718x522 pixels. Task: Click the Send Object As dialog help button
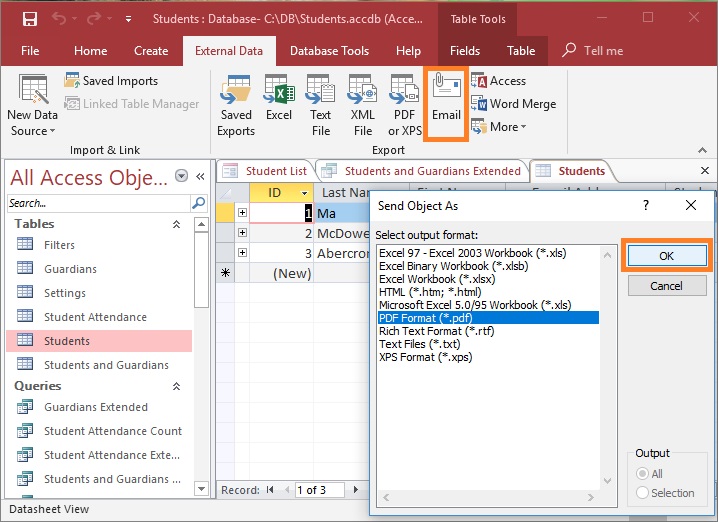pos(646,205)
